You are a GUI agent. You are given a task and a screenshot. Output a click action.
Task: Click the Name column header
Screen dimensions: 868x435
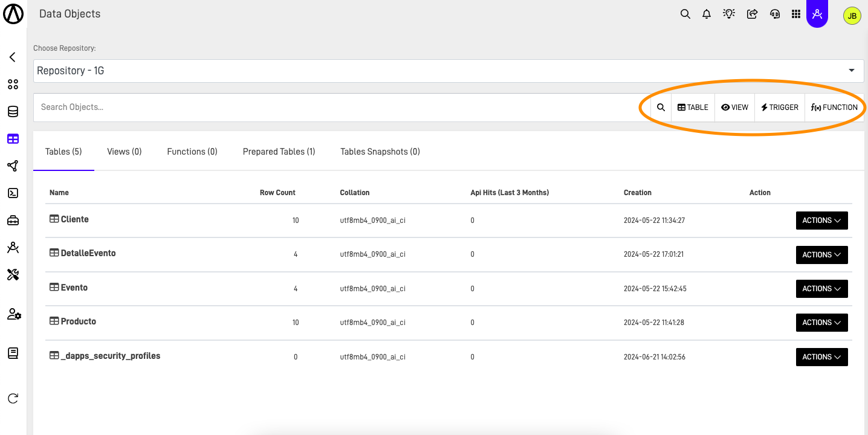(59, 193)
